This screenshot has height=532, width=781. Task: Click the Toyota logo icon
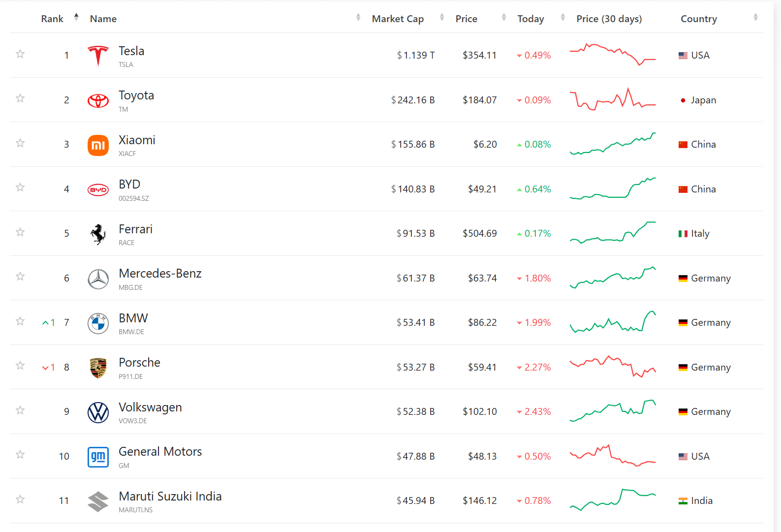click(x=98, y=100)
